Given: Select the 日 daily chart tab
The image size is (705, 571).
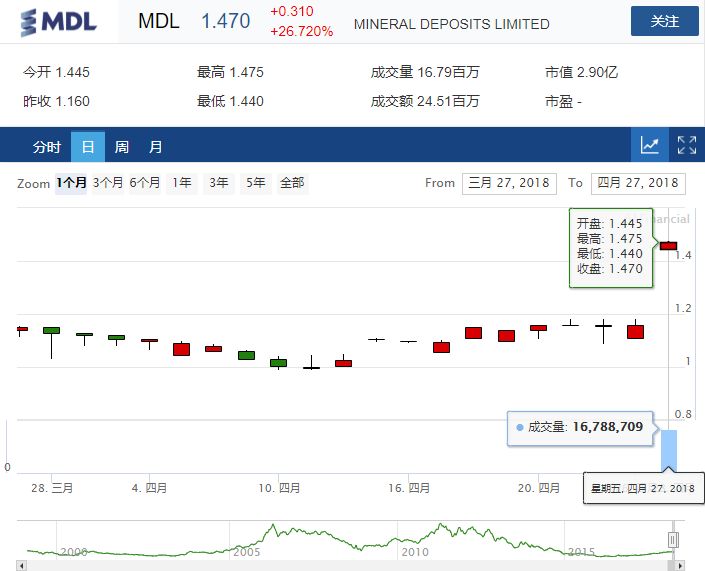Looking at the screenshot, I should (x=88, y=147).
